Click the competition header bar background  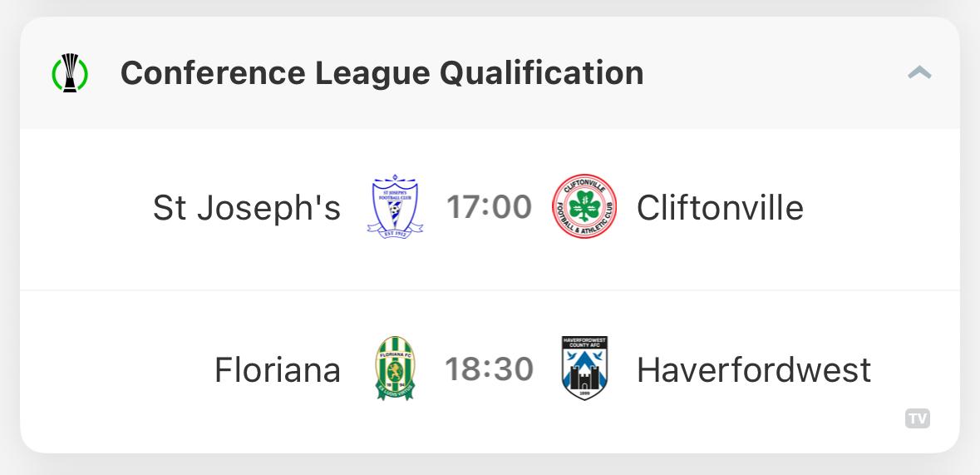pos(775,73)
